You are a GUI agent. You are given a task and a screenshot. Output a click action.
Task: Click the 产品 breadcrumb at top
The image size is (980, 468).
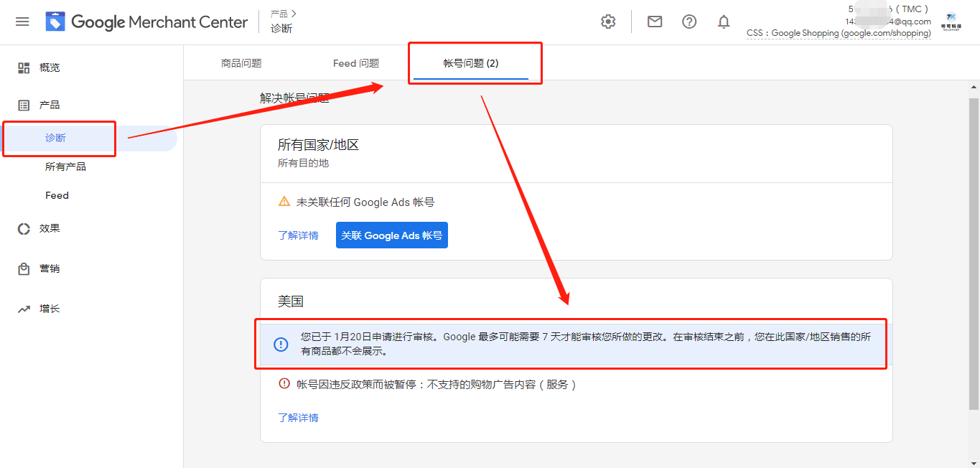tap(279, 14)
